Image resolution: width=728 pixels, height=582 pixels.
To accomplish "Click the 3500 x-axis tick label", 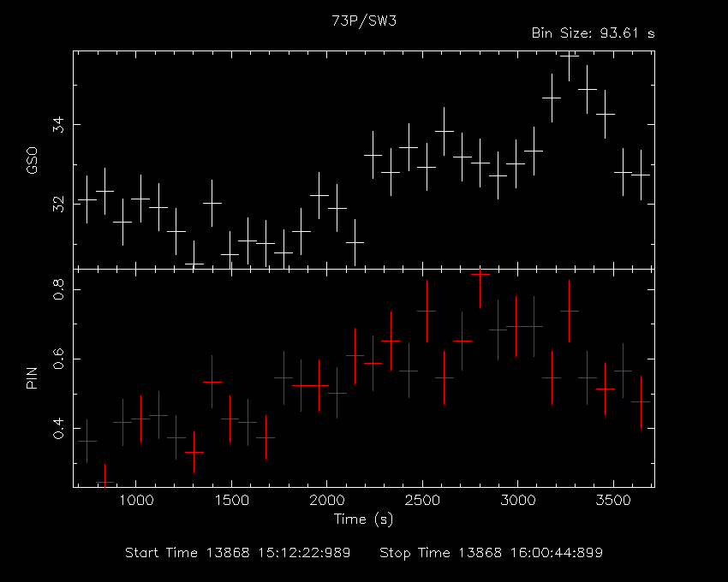I will [614, 501].
